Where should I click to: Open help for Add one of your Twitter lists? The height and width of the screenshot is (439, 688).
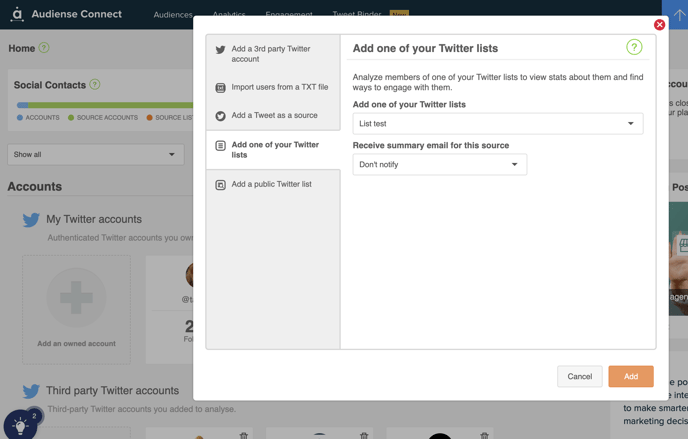point(634,47)
